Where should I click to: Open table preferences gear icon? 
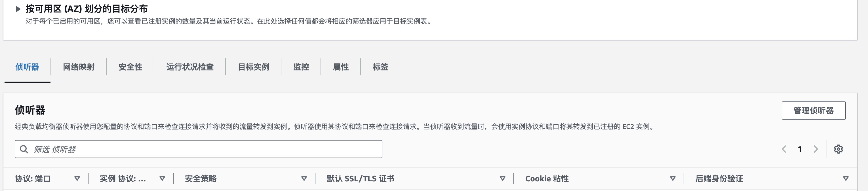pos(838,149)
